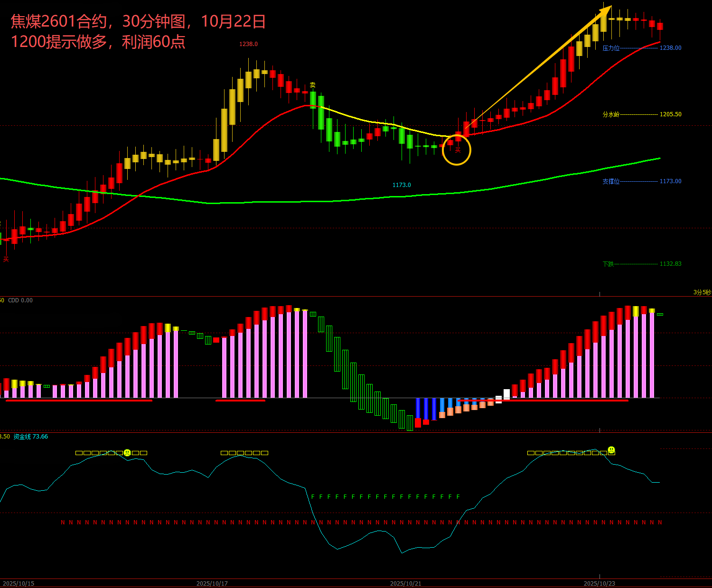Click the tallest white bar in the CDD histogram

tap(506, 394)
